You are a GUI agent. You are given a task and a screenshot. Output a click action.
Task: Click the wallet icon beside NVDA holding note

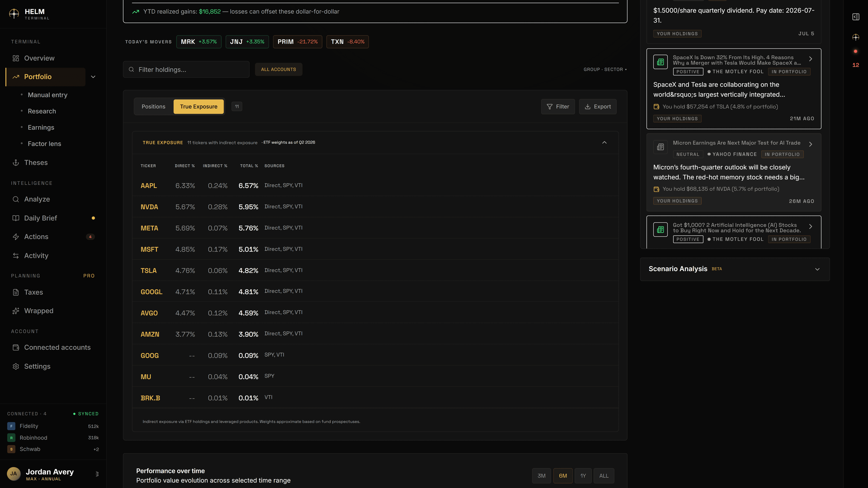click(656, 189)
